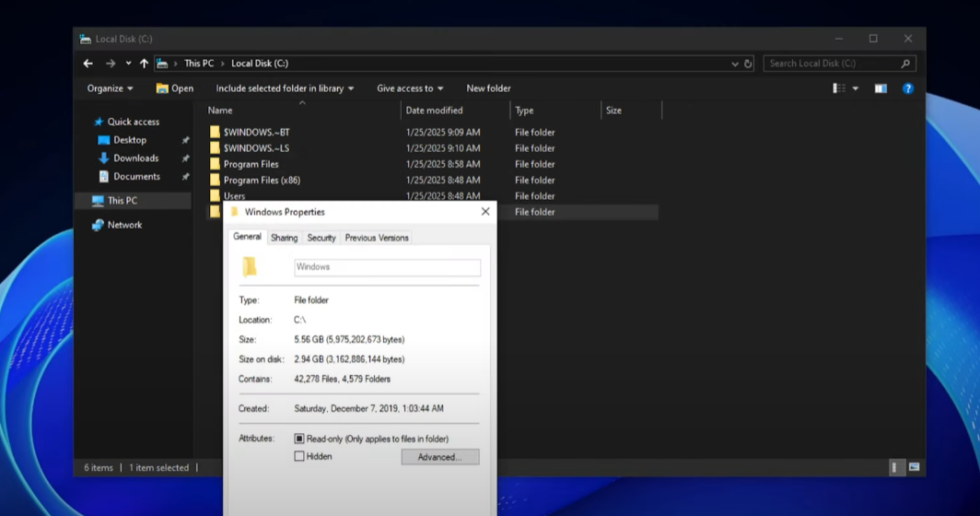The width and height of the screenshot is (980, 516).
Task: Click Open in the command bar
Action: pos(174,88)
